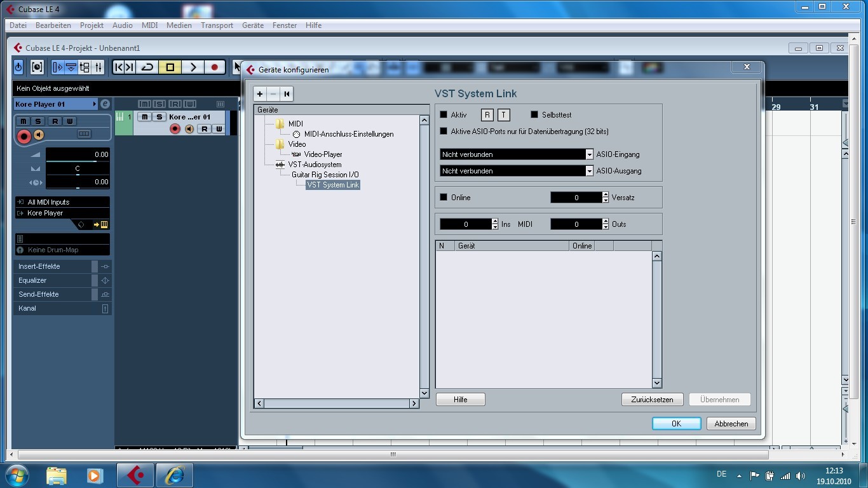Click the Edit Instrument icon below Kore Player
868x488 pixels.
104,224
